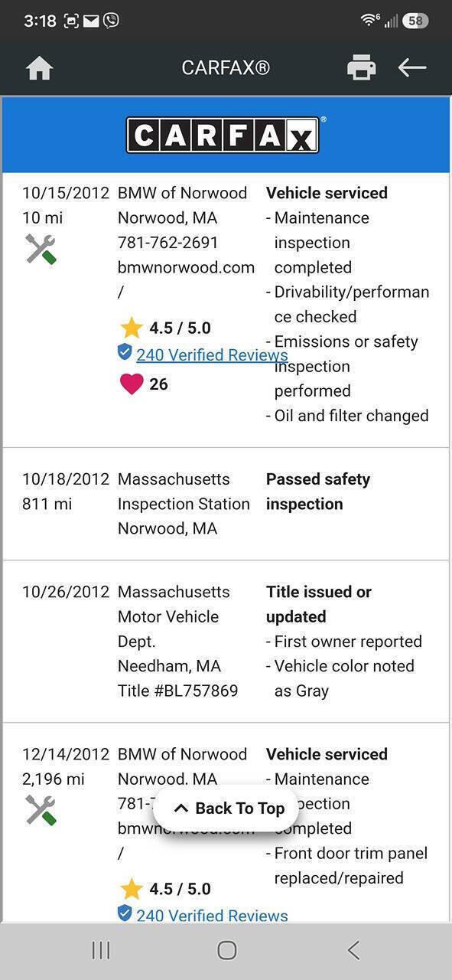
Task: Open 240 Verified Reviews link in 12/14/2012 entry
Action: click(x=212, y=915)
